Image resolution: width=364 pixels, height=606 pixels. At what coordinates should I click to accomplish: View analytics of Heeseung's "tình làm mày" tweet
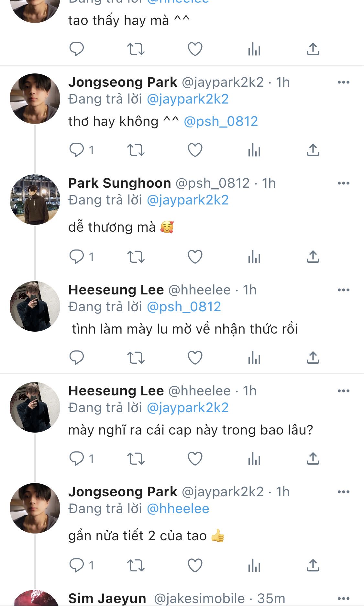point(254,358)
